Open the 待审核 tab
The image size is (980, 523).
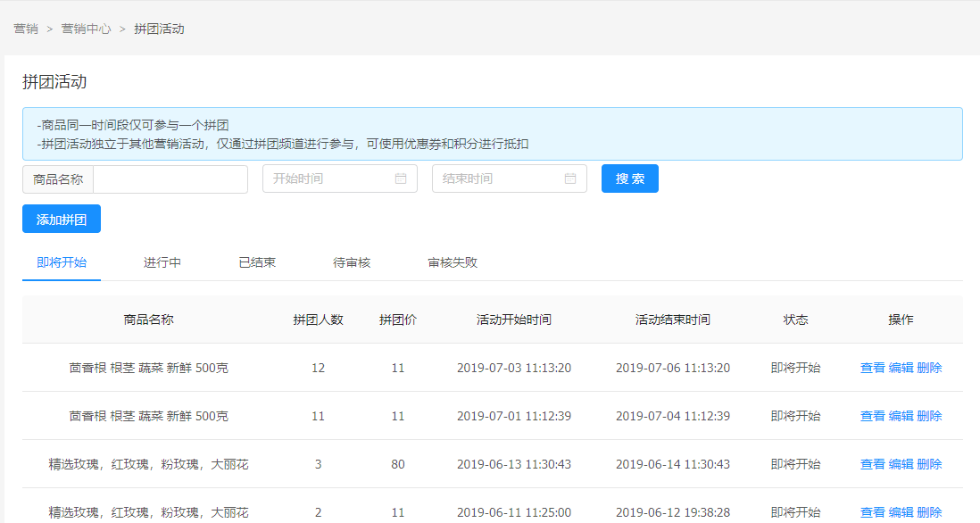[x=352, y=262]
